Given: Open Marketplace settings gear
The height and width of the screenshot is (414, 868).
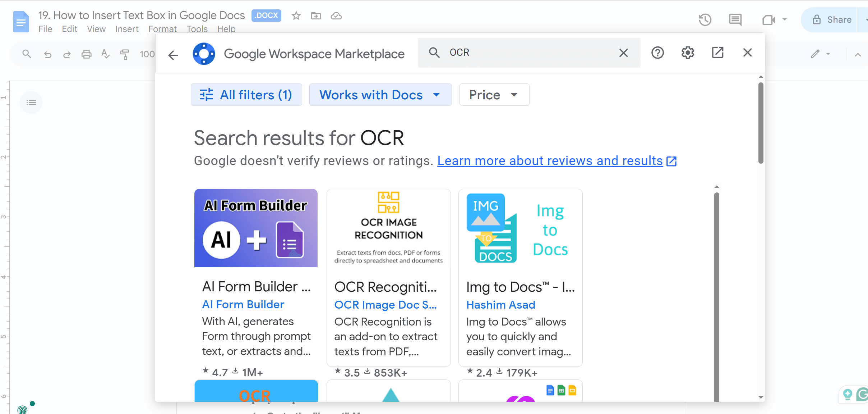Looking at the screenshot, I should tap(688, 53).
